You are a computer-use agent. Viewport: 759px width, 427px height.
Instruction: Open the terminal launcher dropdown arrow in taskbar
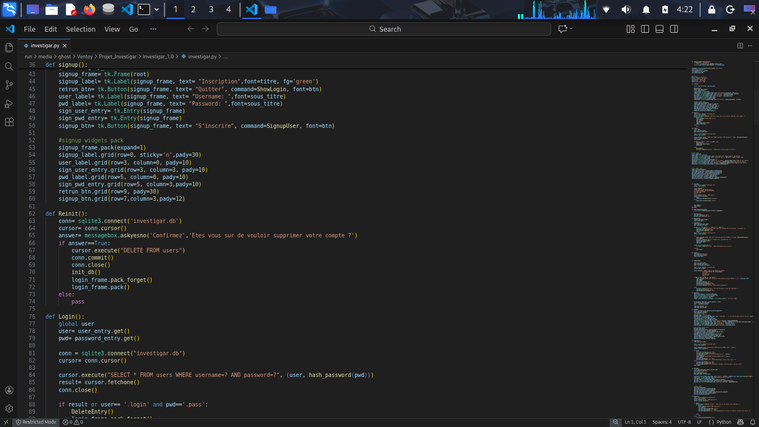pyautogui.click(x=156, y=9)
